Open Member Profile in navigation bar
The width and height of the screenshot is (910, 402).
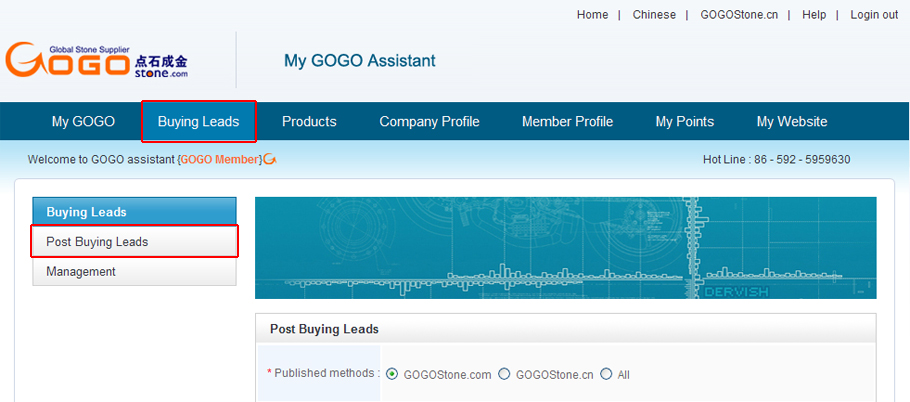pyautogui.click(x=567, y=122)
